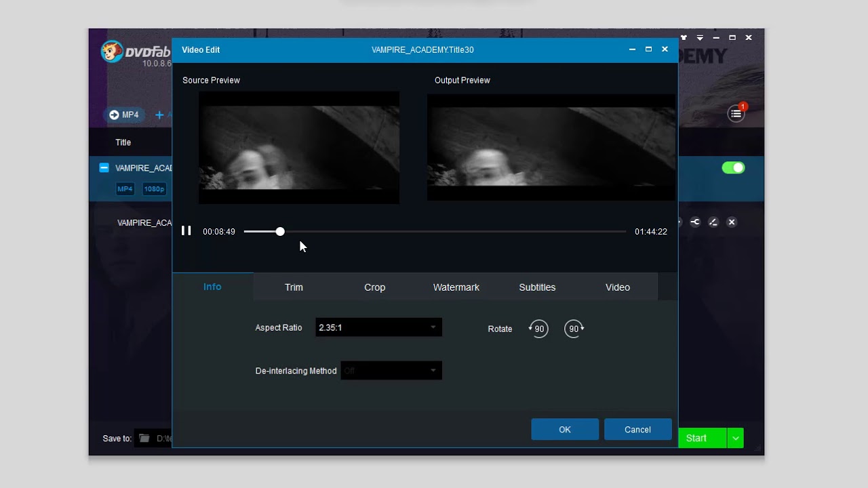This screenshot has width=868, height=488.
Task: Click Cancel in Video Edit dialog
Action: pyautogui.click(x=637, y=430)
